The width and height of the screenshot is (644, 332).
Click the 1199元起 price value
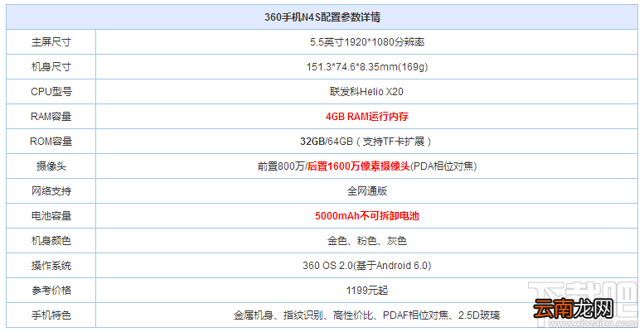coord(367,291)
